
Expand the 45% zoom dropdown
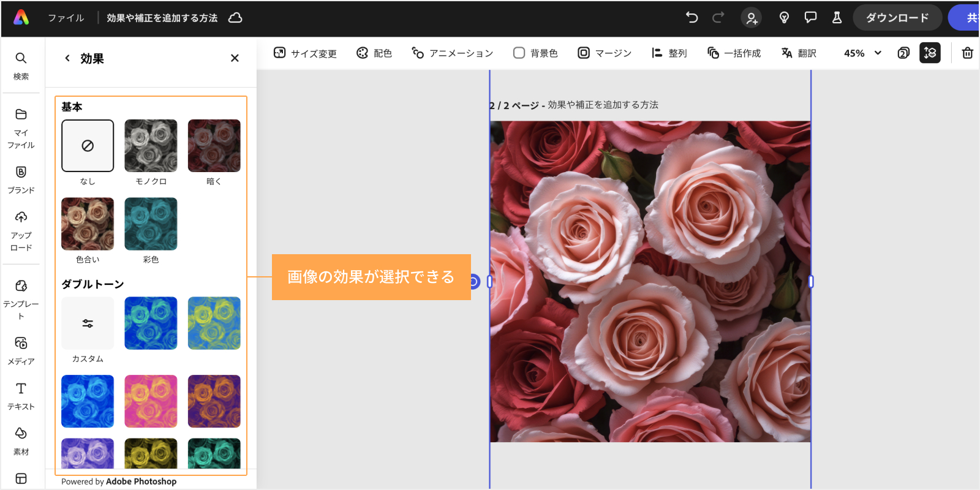pos(863,53)
